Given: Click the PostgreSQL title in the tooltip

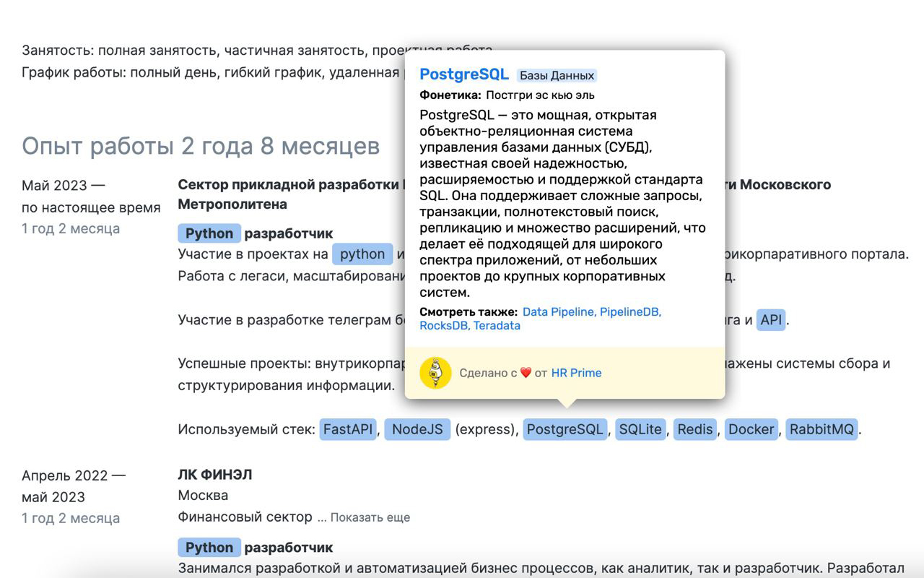Looking at the screenshot, I should click(x=464, y=74).
